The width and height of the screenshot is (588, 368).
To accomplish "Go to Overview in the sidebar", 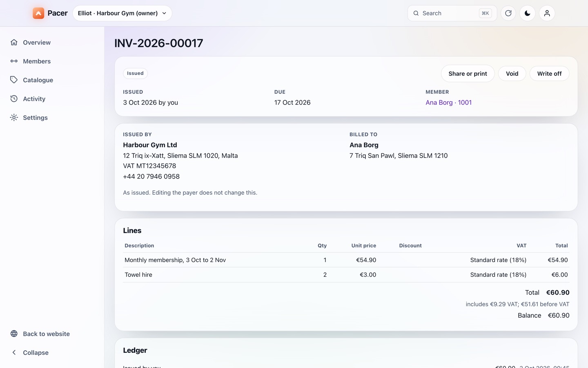I will [x=52, y=42].
